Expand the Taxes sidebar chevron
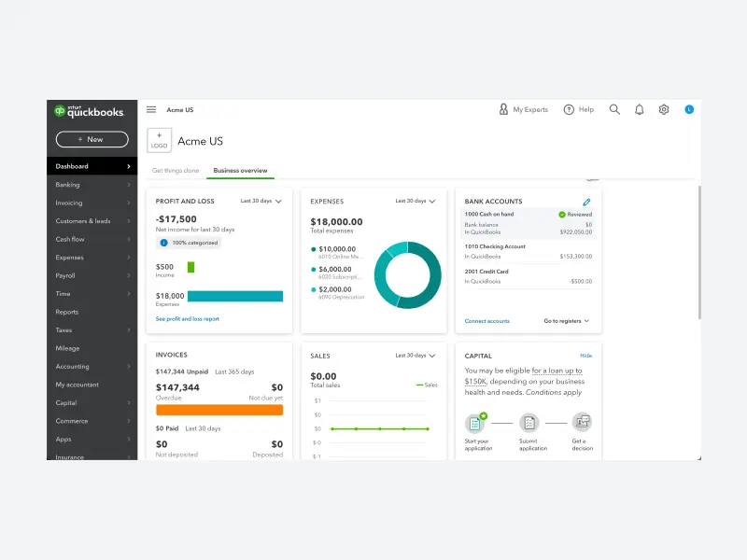This screenshot has width=747, height=560. (129, 330)
